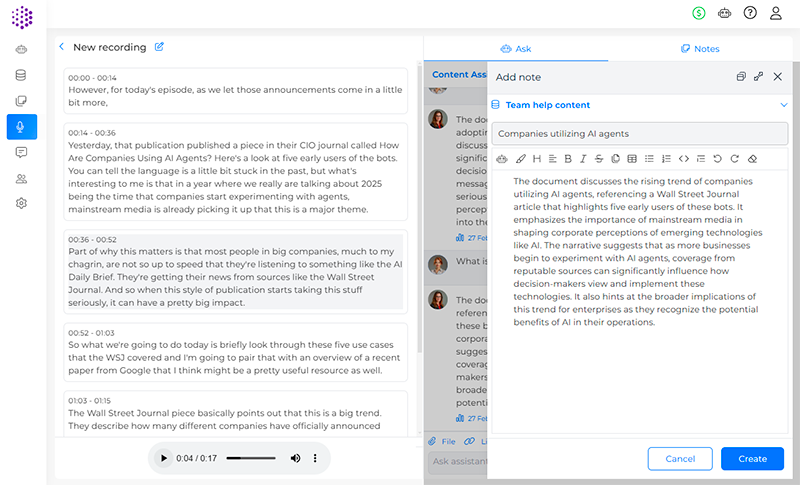Open the database icon in left sidebar
Image resolution: width=800 pixels, height=485 pixels.
(x=21, y=75)
